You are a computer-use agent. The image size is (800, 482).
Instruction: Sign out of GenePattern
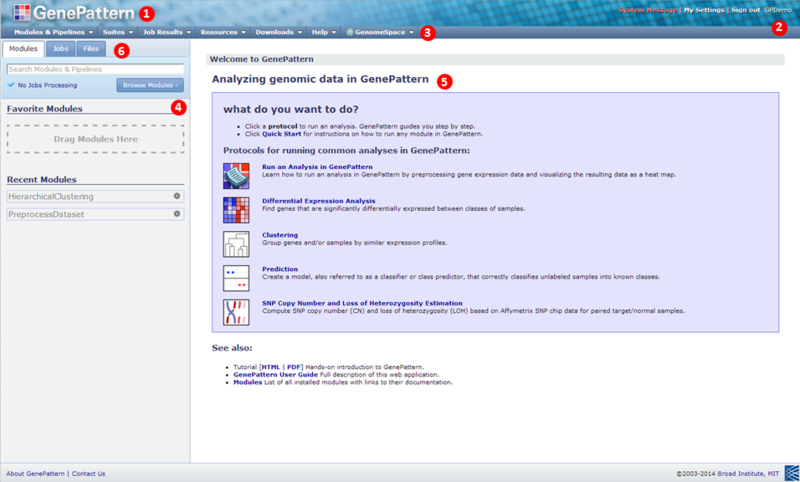(745, 10)
